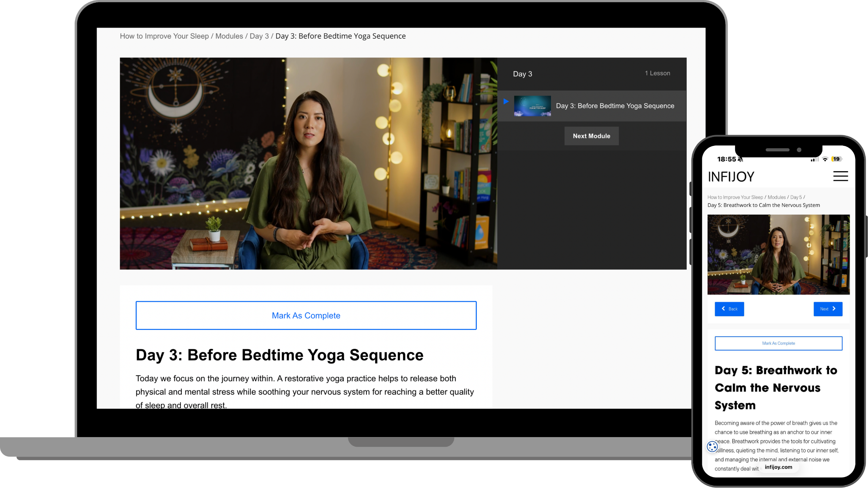
Task: Click the Next Module button
Action: pos(591,136)
